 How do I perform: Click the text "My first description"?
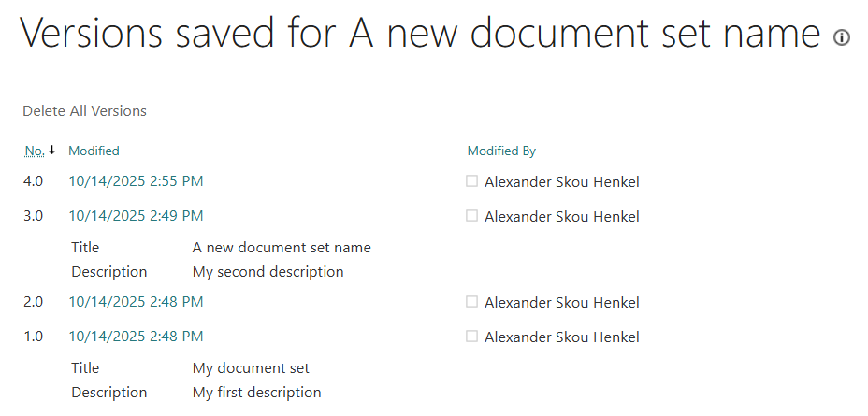256,393
